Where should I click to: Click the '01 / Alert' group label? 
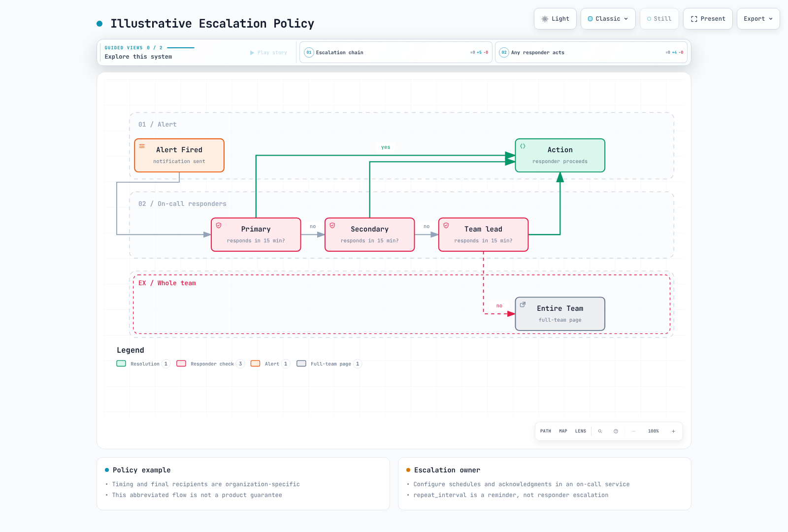click(x=157, y=125)
